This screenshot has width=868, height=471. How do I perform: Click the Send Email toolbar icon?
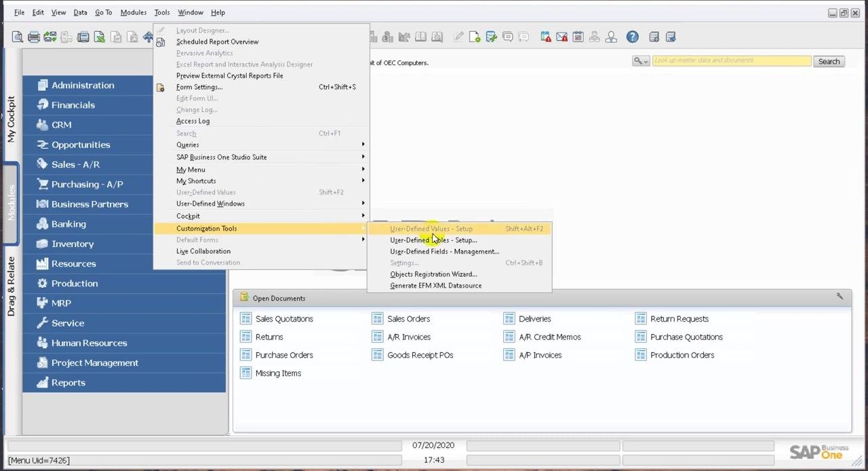pos(50,37)
